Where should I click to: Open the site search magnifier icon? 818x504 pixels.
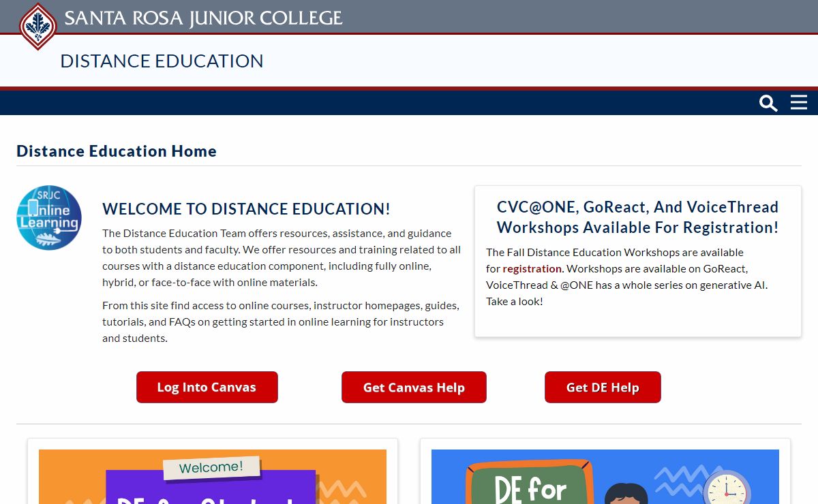[x=768, y=103]
